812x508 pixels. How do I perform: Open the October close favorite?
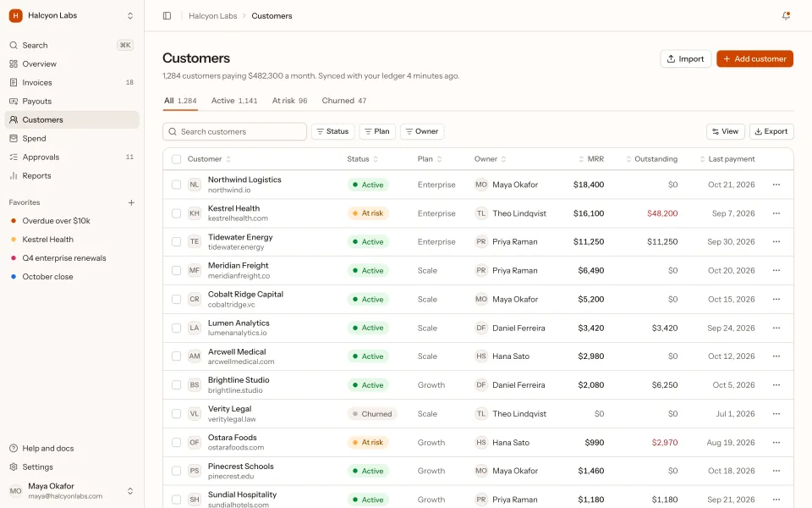[71, 277]
